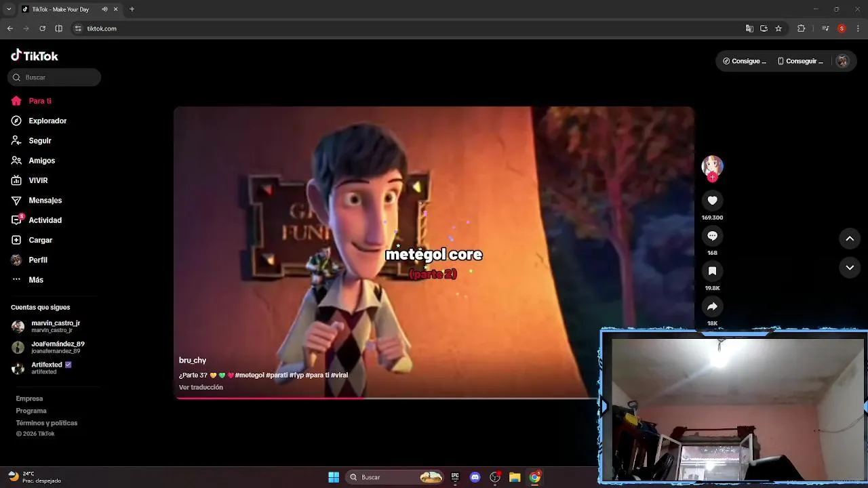Focus the TikTok Buscar search field
The width and height of the screenshot is (868, 488).
coord(54,77)
